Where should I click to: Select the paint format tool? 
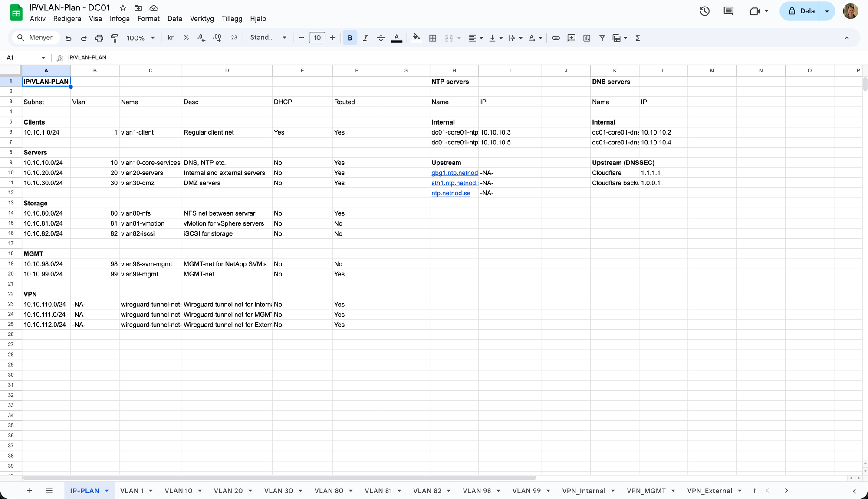click(x=115, y=38)
